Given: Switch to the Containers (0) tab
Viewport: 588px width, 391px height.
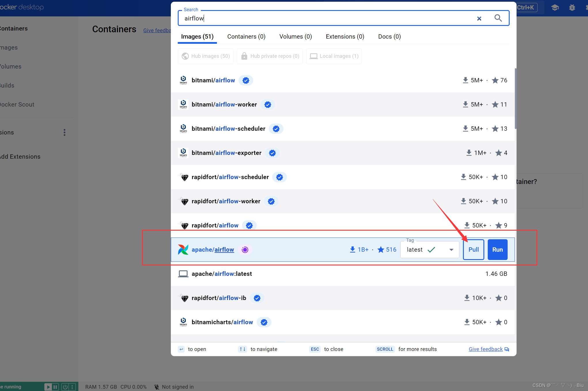Looking at the screenshot, I should coord(246,37).
